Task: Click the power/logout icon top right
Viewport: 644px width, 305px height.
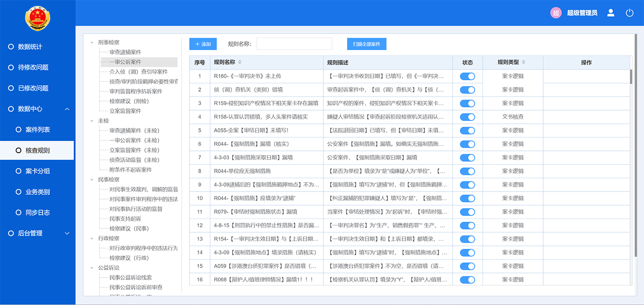Action: [630, 13]
